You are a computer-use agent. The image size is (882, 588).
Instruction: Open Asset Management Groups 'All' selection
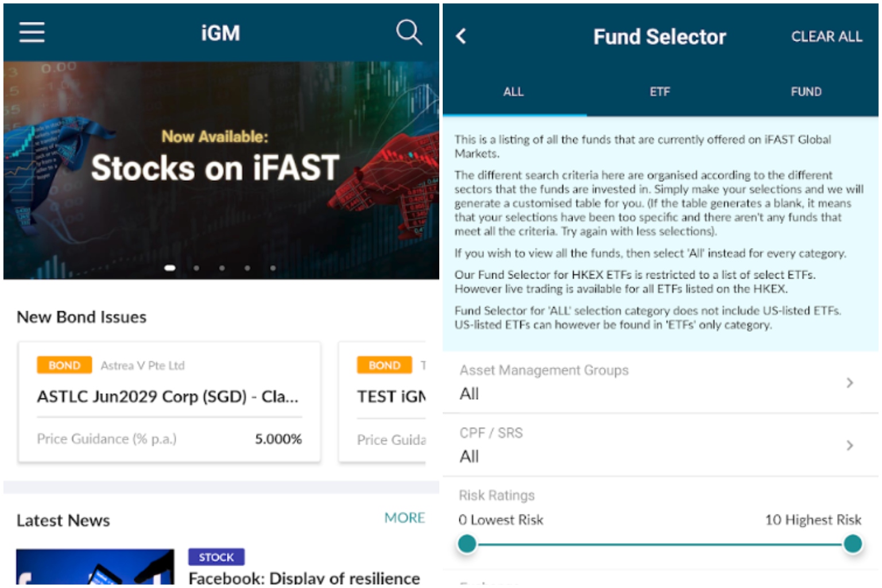469,394
